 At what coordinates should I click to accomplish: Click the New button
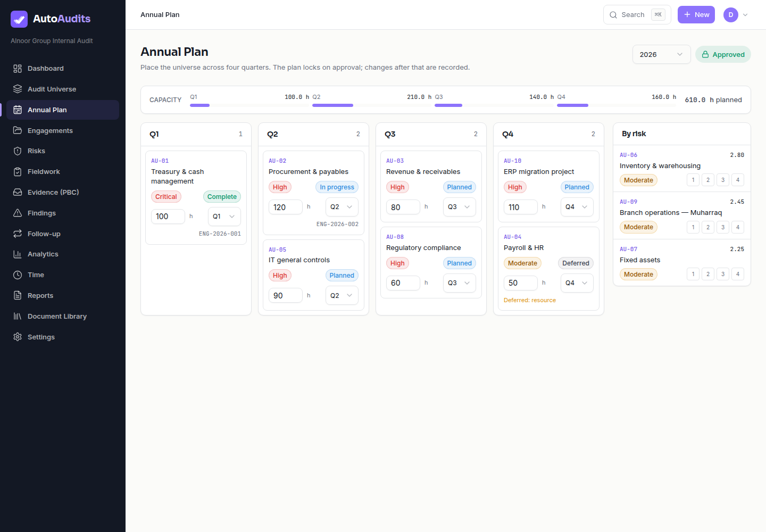696,15
